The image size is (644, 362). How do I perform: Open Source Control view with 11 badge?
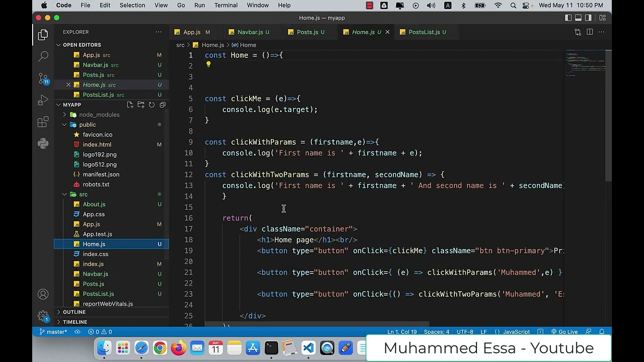[43, 78]
